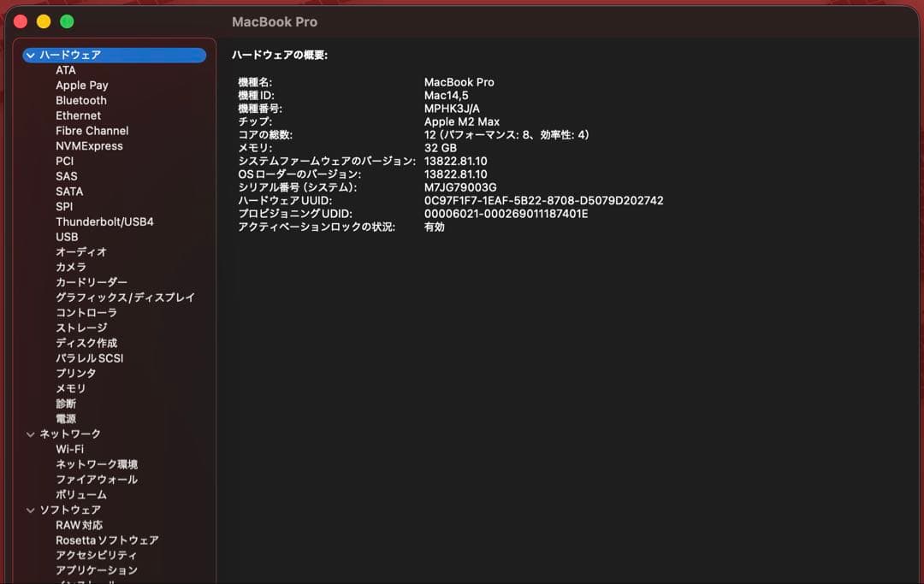View NVMExpress device information
The height and width of the screenshot is (584, 924).
(91, 145)
